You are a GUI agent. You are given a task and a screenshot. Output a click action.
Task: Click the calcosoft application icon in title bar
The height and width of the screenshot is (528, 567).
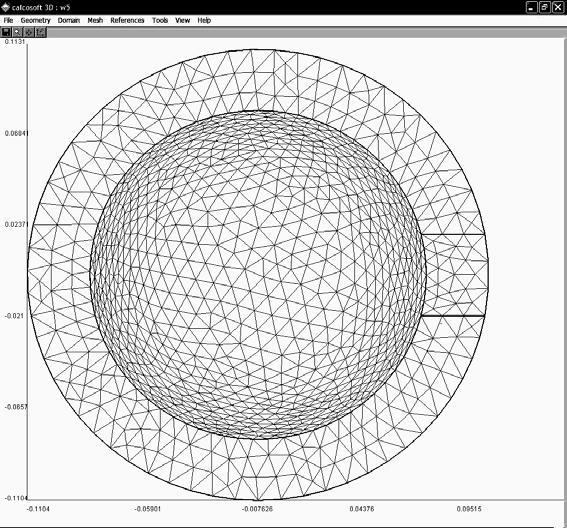[x=5, y=7]
